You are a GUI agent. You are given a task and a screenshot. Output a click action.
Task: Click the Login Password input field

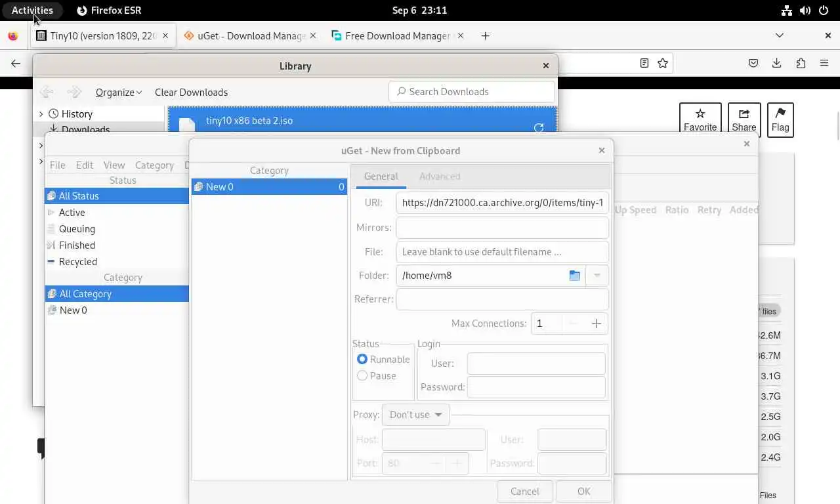[536, 387]
